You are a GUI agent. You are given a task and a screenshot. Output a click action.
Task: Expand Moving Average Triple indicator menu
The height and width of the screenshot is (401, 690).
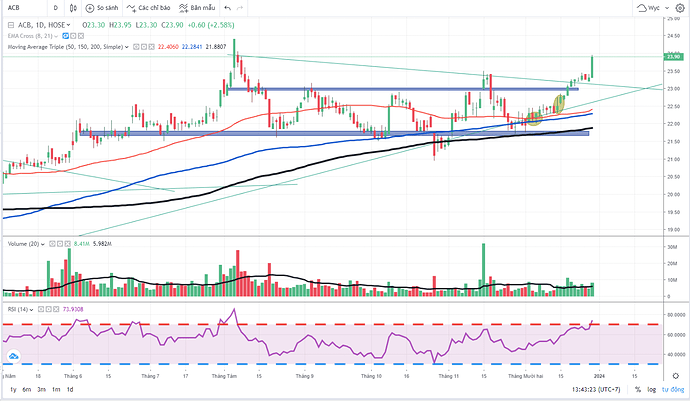[x=127, y=47]
